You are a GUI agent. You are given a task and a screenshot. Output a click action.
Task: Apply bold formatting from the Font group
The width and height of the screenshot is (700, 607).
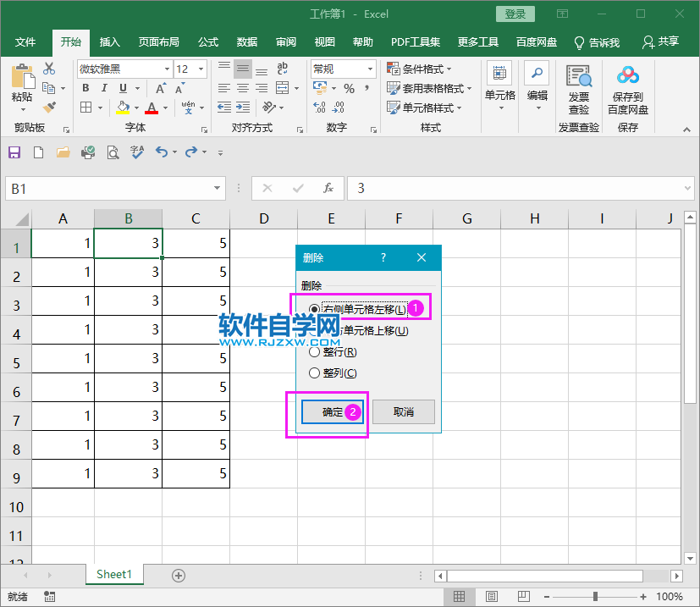tap(85, 88)
